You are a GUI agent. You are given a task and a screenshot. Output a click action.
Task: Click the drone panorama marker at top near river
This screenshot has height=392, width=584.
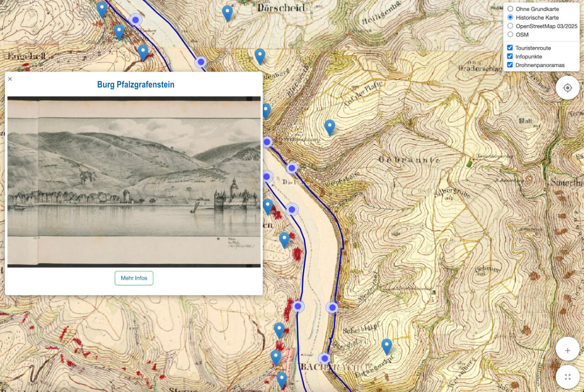[x=136, y=20]
